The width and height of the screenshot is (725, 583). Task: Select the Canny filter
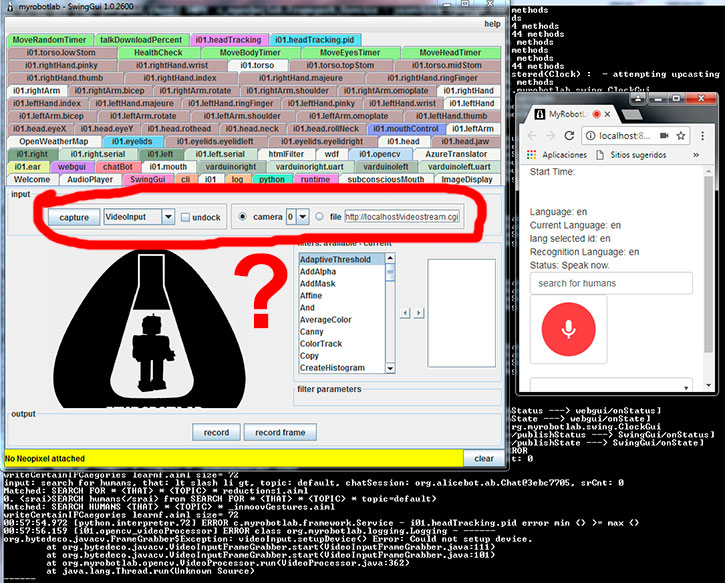pos(342,332)
